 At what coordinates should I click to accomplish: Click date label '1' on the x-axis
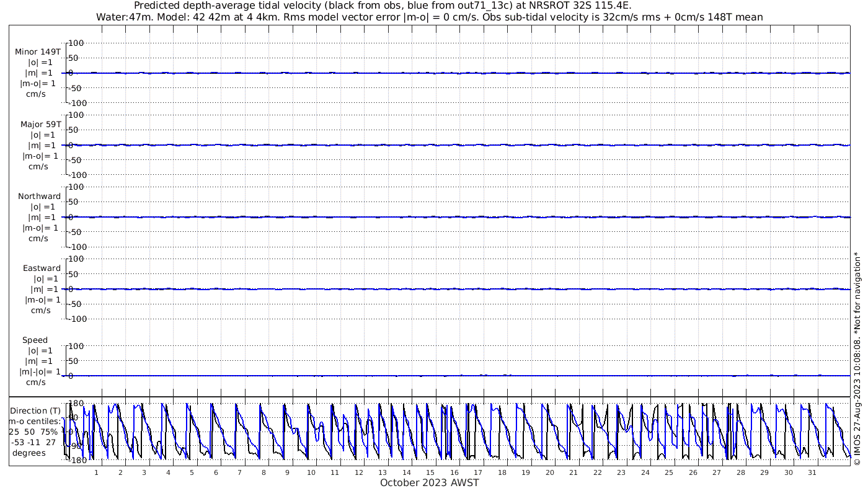[x=96, y=472]
